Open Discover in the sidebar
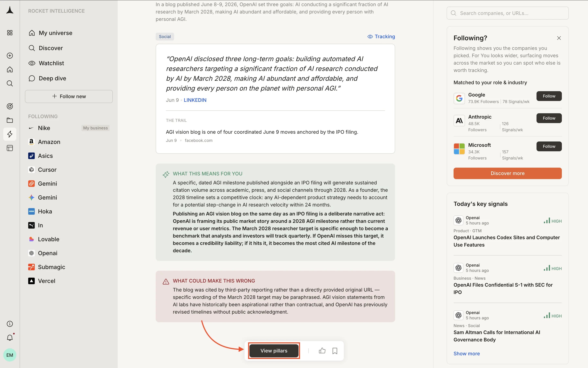 46,48
